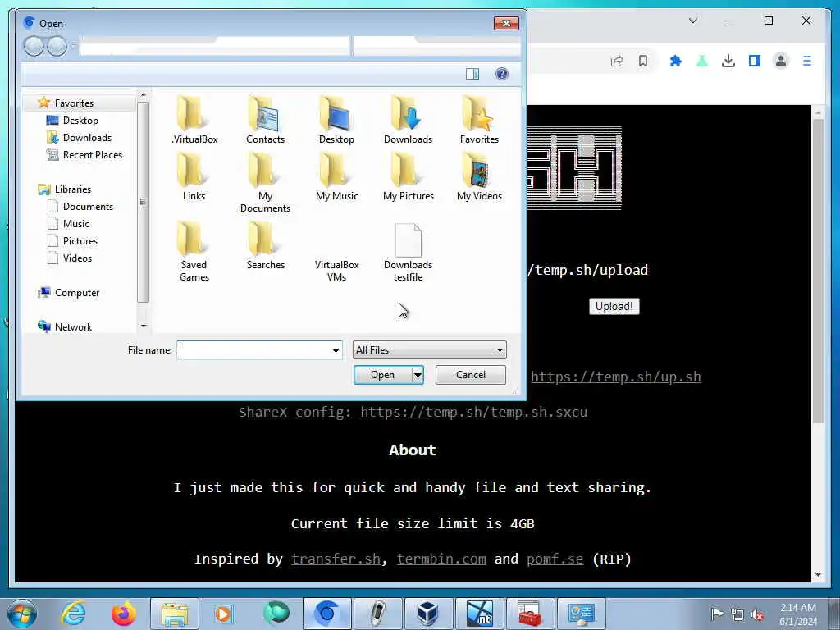The image size is (840, 630).
Task: Click the dialog Help question mark icon
Action: coord(501,74)
